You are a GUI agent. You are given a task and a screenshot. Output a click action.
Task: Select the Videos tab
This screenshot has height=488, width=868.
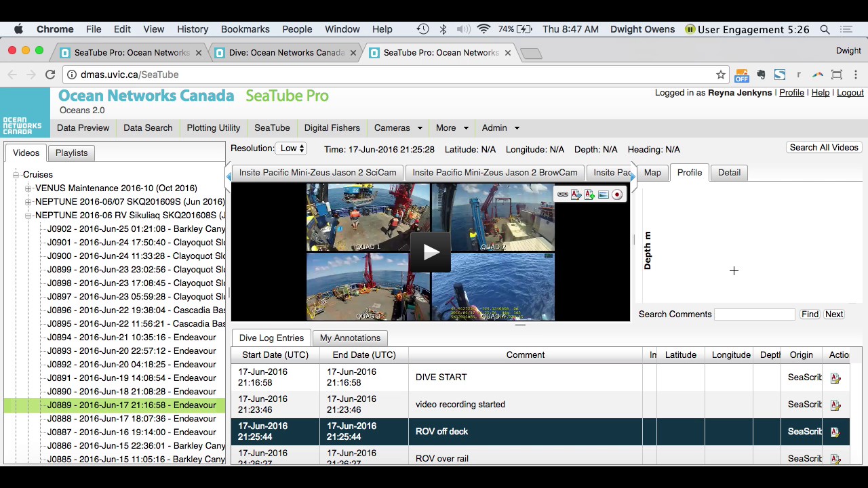pos(26,153)
